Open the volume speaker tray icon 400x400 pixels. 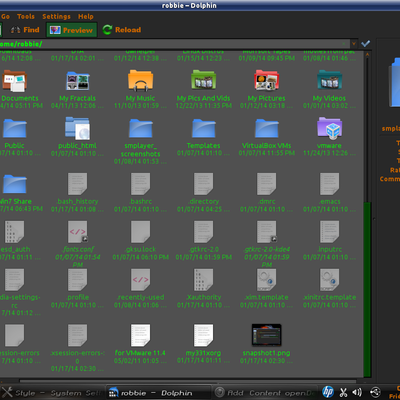click(x=357, y=392)
